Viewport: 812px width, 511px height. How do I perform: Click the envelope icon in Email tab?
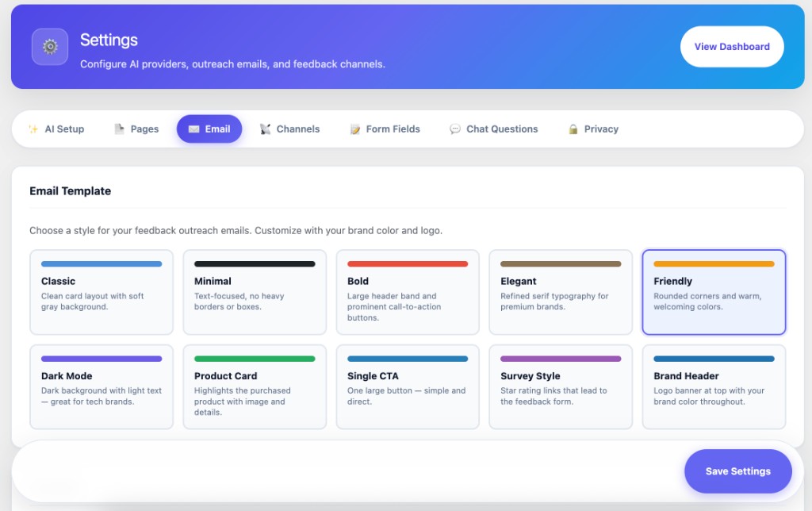tap(193, 129)
